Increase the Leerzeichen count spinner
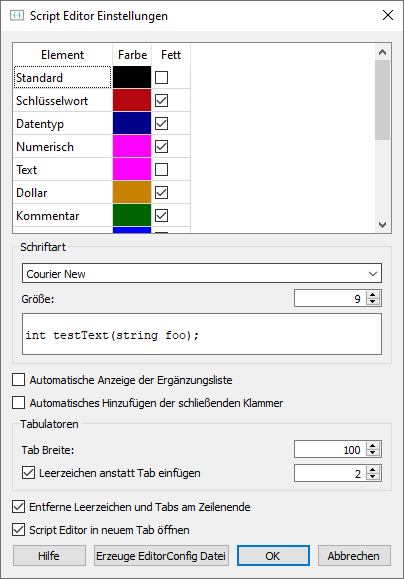This screenshot has height=579, width=404. coord(373,470)
